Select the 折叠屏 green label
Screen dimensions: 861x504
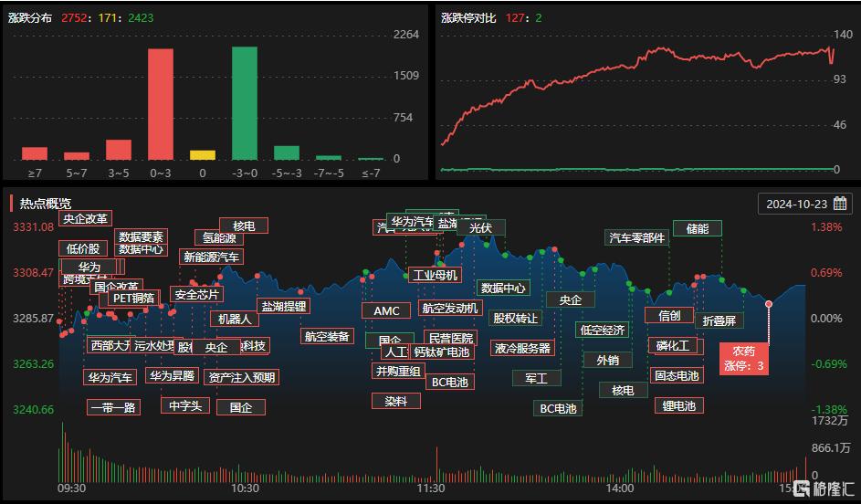pos(719,320)
